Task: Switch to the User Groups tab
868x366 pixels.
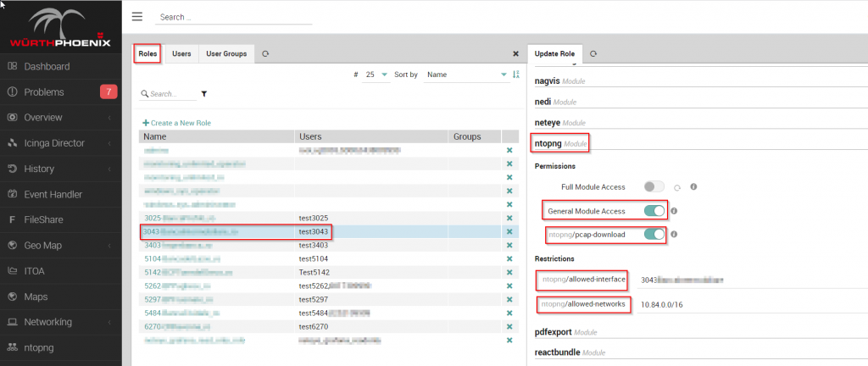Action: click(x=226, y=53)
